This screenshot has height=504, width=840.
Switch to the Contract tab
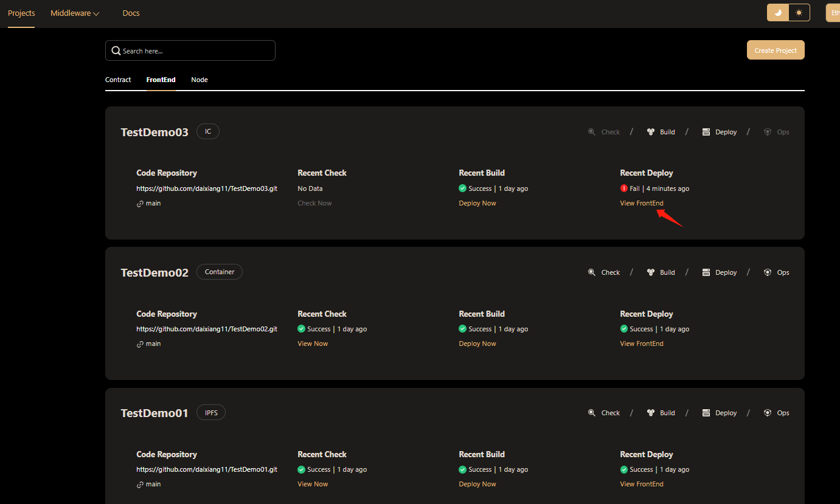tap(118, 80)
